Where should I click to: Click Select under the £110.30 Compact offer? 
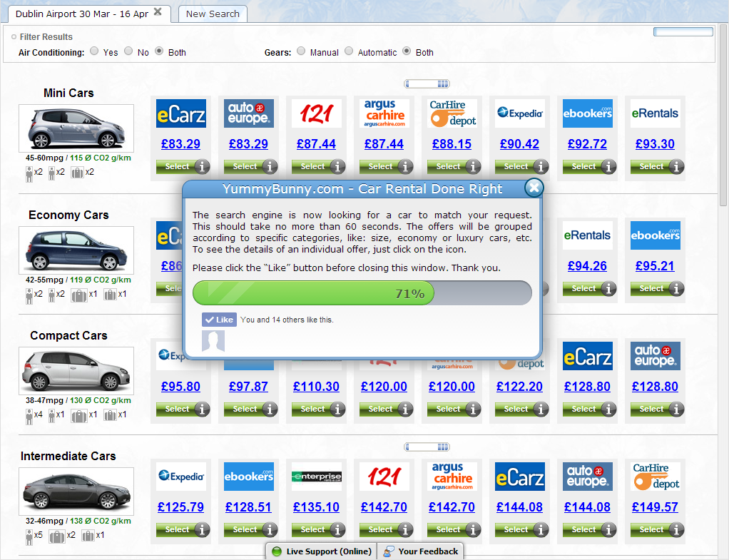pos(312,409)
